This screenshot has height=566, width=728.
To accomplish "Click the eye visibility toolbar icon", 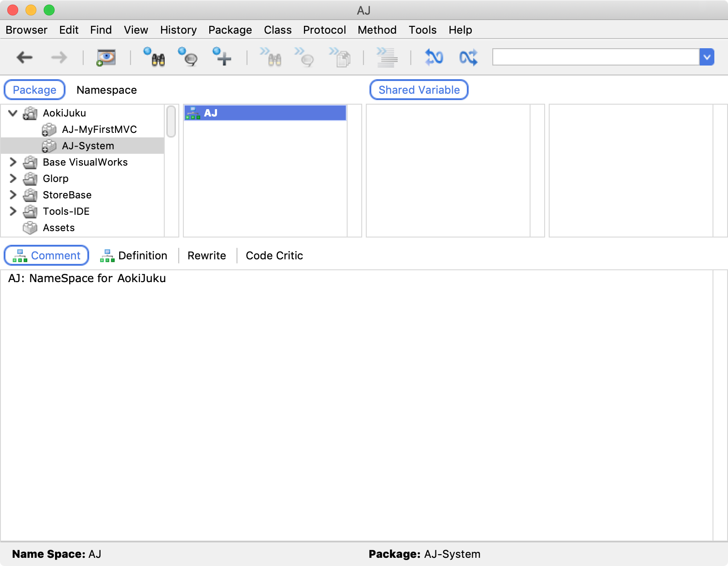I will 106,57.
